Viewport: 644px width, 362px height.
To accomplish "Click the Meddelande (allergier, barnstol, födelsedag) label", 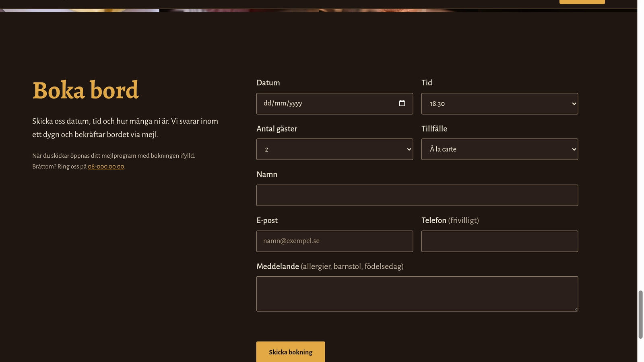I will [330, 267].
